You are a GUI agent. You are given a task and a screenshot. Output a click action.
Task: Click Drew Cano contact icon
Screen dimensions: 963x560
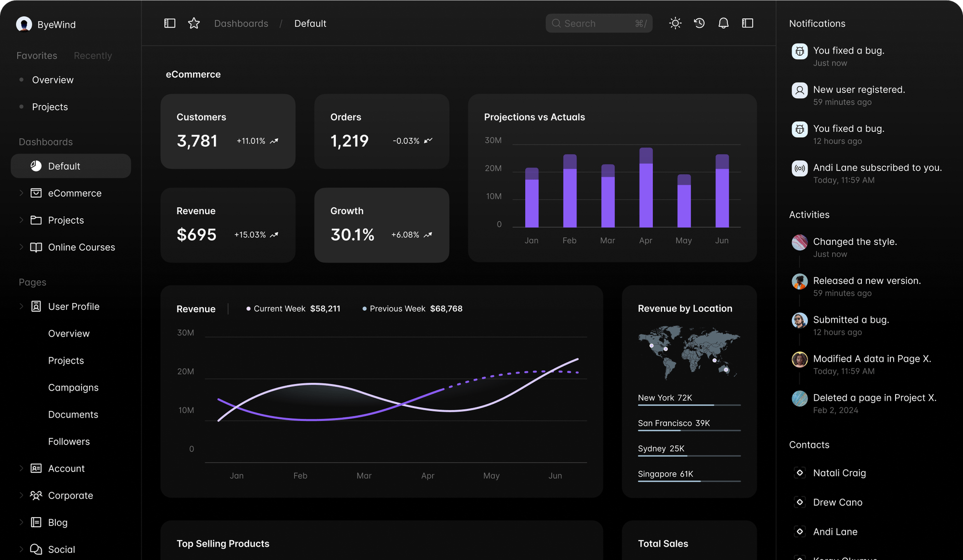point(800,502)
